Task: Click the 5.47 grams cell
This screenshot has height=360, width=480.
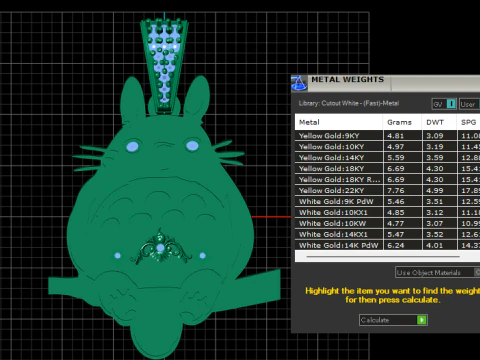Action: [402, 235]
